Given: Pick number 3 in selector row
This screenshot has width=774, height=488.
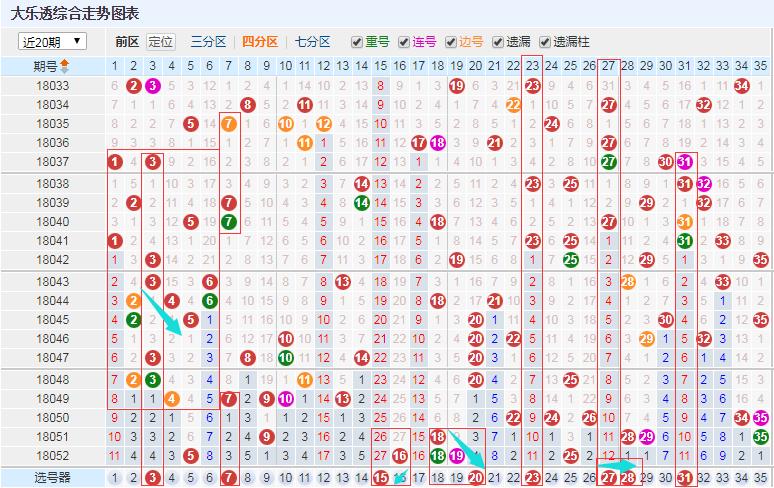Looking at the screenshot, I should coord(153,478).
